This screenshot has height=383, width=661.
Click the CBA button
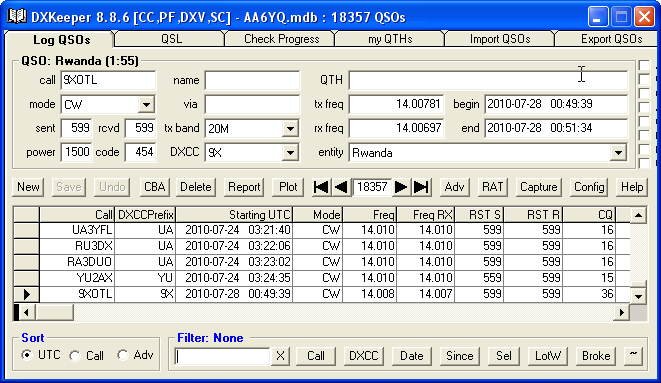(x=154, y=187)
